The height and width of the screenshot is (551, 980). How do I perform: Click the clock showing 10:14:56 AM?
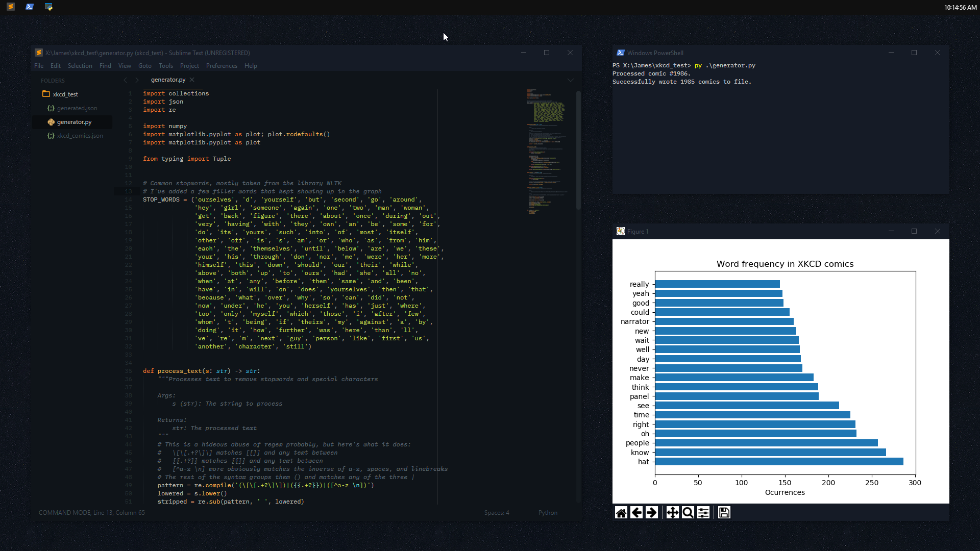click(960, 8)
